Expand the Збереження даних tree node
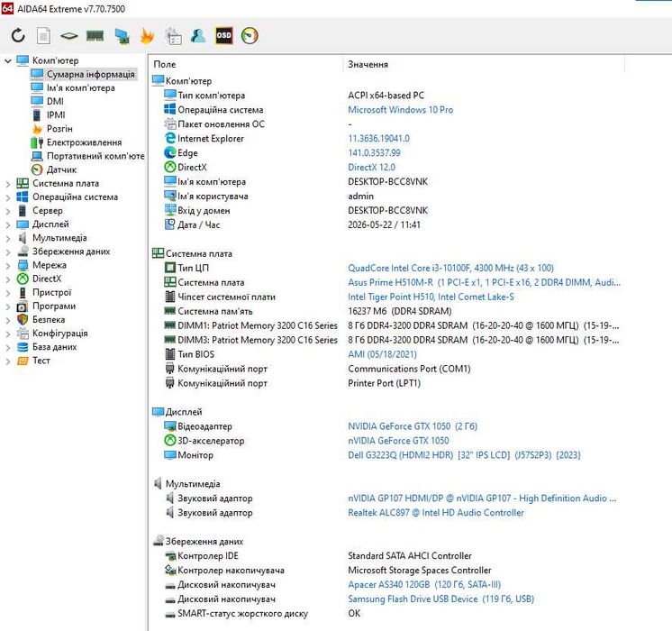672x631 pixels. pyautogui.click(x=8, y=252)
